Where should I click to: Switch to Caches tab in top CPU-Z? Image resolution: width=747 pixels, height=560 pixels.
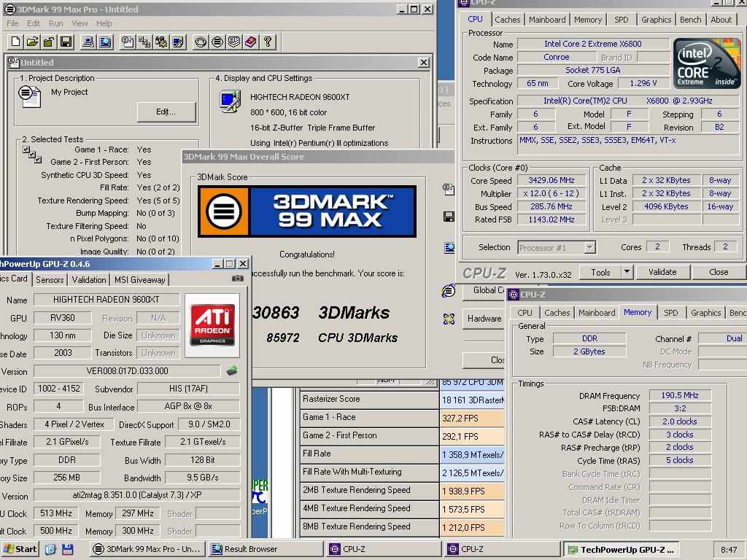coord(508,20)
